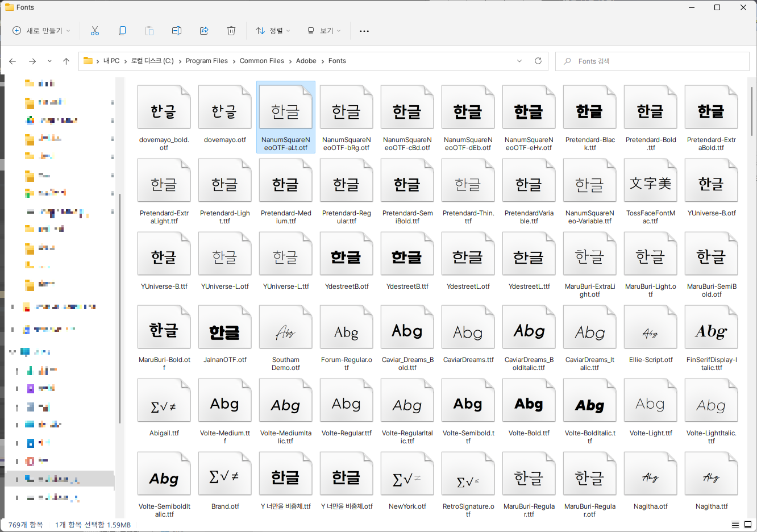Viewport: 757px width, 532px height.
Task: Select Volte-LightItalic.ttf file
Action: point(711,410)
